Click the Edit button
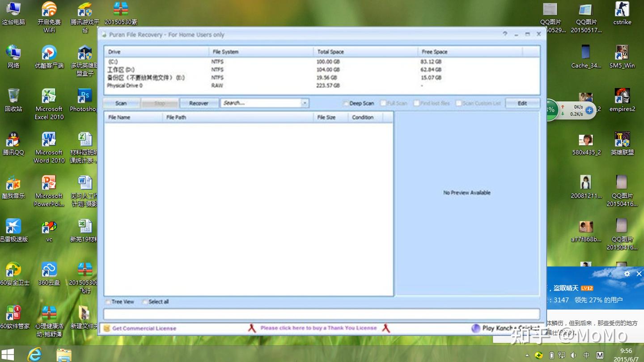Viewport: 644px width, 362px height. [522, 103]
